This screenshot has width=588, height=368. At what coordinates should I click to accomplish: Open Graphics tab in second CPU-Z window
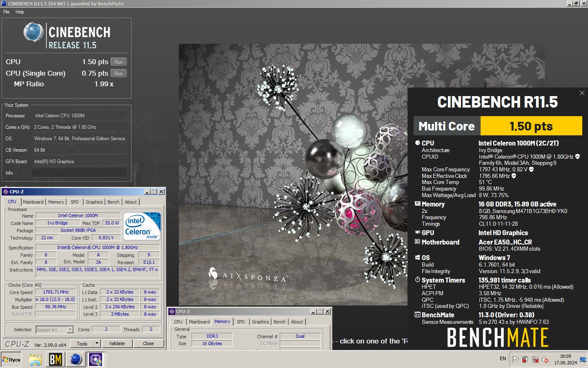pos(261,322)
